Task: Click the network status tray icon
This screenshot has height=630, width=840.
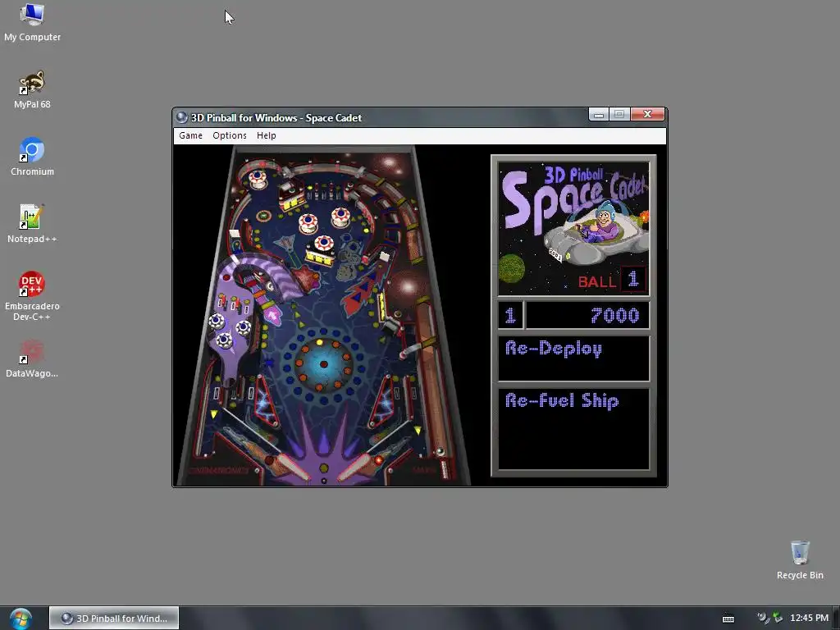Action: coord(778,619)
